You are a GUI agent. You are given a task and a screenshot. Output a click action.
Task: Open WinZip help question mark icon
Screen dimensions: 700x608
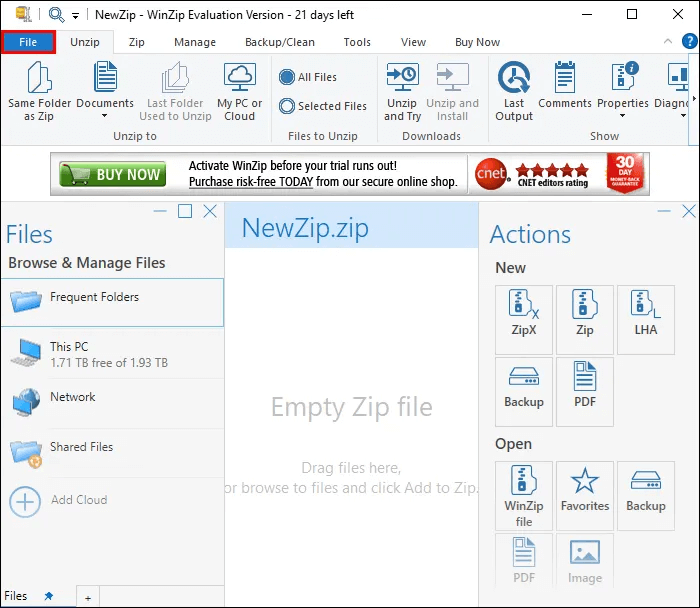point(689,42)
